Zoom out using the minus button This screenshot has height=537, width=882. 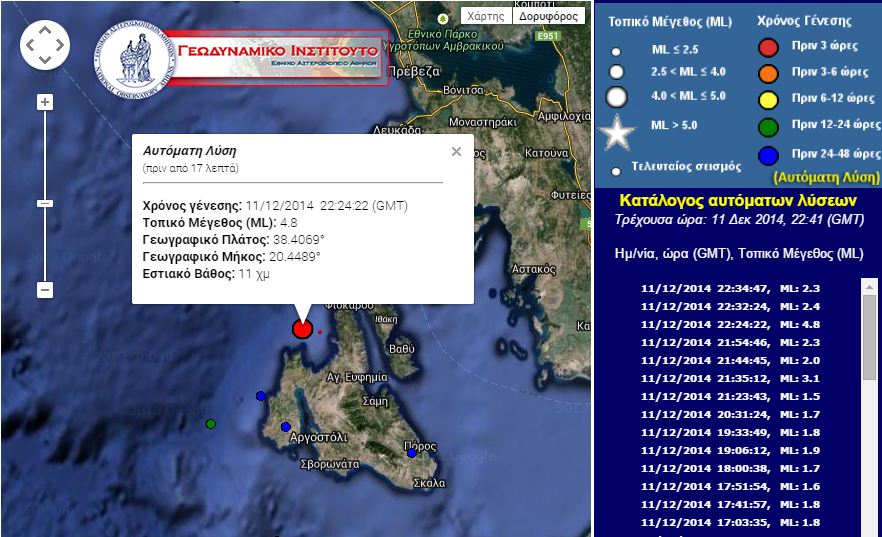(x=44, y=290)
